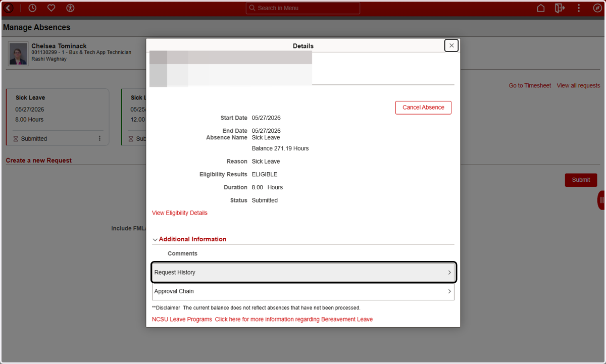The height and width of the screenshot is (364, 606).
Task: Click the Balance 271.19 Hours text
Action: (280, 148)
